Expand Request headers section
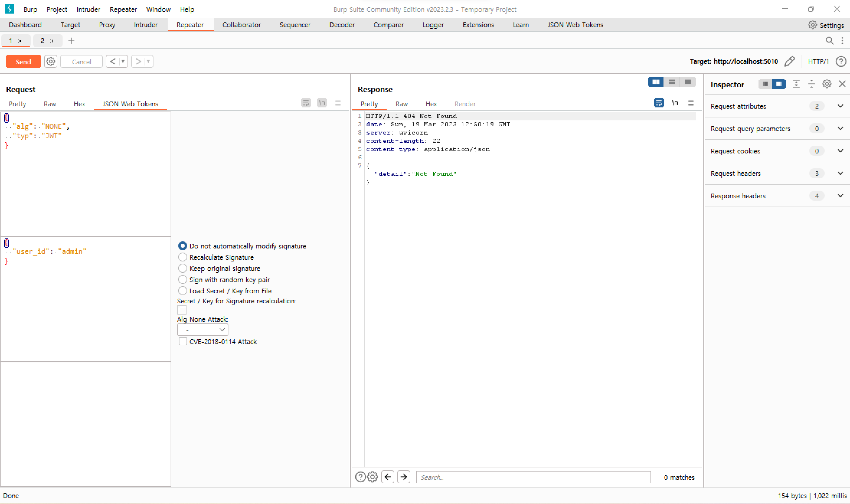The width and height of the screenshot is (850, 504). tap(840, 173)
